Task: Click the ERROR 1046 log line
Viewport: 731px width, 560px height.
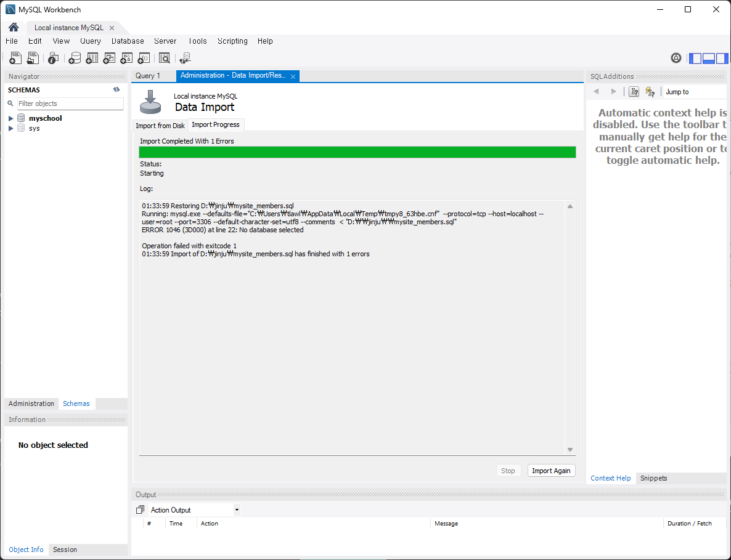Action: [x=223, y=230]
